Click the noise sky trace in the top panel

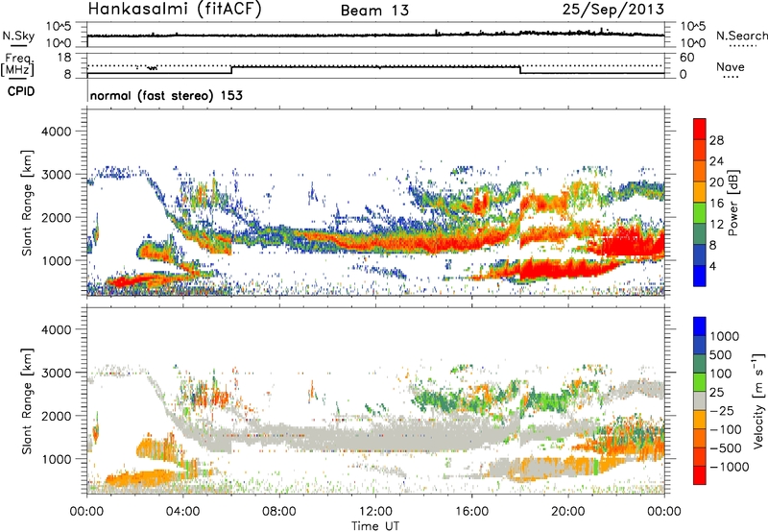(x=375, y=35)
